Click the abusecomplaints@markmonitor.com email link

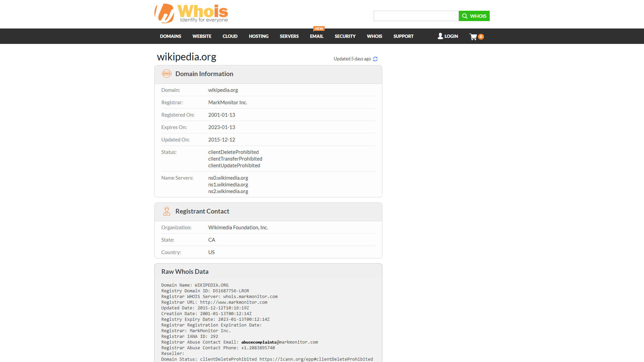tap(279, 342)
